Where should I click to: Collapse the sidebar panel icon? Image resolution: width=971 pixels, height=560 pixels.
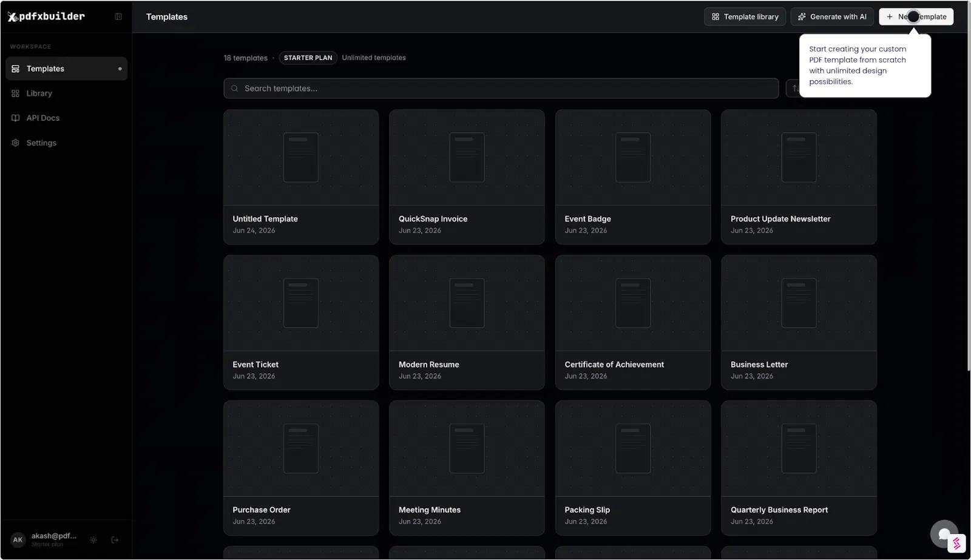pyautogui.click(x=118, y=17)
